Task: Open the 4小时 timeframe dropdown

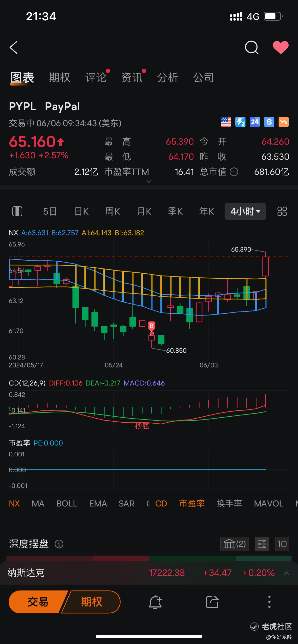Action: pyautogui.click(x=245, y=212)
